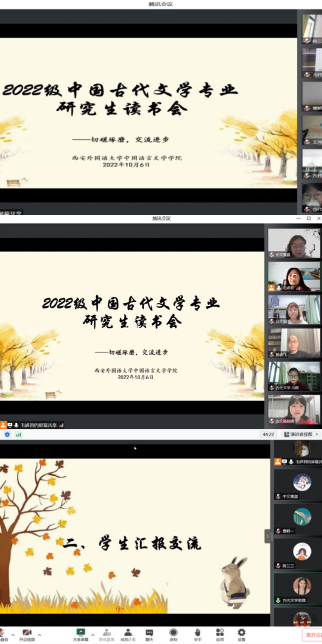The image size is (322, 644).
Task: Open the Chat (聊天) panel
Action: point(149,633)
